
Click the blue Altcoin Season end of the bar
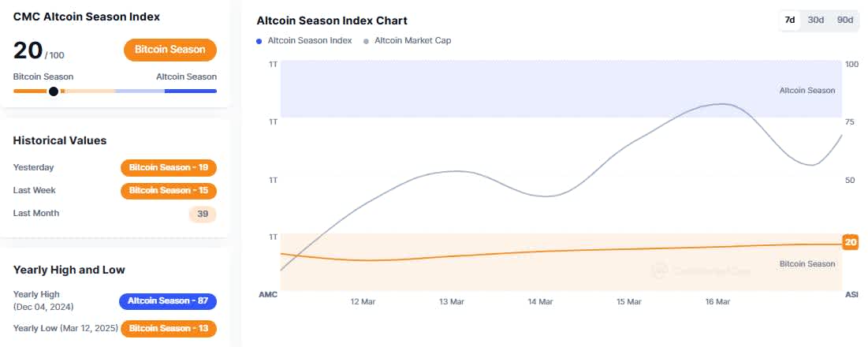(x=190, y=91)
